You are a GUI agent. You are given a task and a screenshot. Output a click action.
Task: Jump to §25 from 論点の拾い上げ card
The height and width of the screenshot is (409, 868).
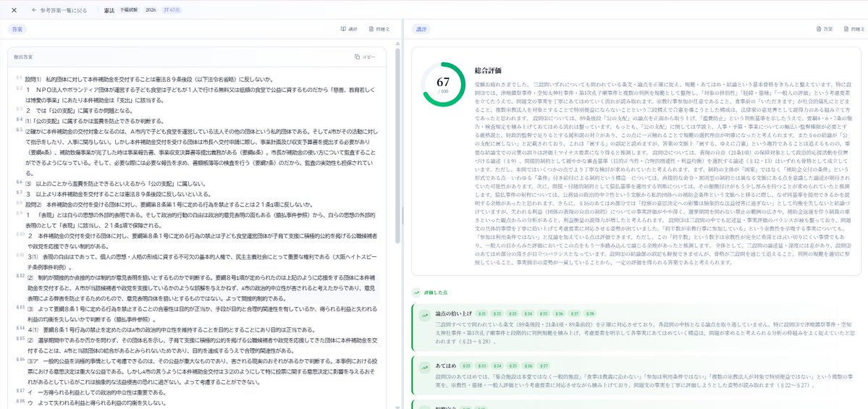(544, 313)
